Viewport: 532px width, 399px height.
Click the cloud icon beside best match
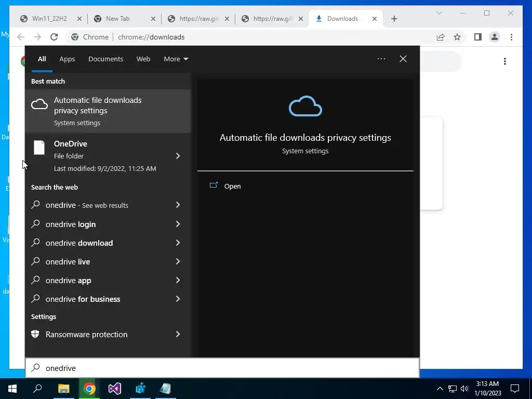click(39, 104)
